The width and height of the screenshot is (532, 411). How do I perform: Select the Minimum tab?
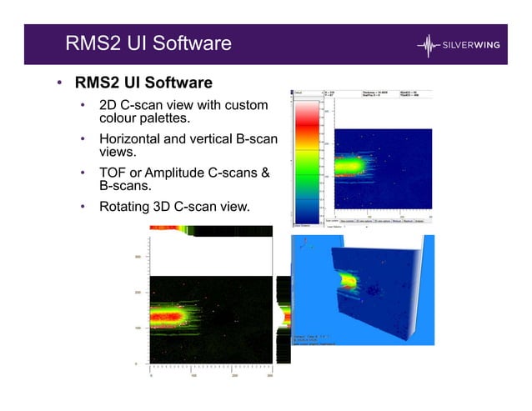click(x=397, y=221)
